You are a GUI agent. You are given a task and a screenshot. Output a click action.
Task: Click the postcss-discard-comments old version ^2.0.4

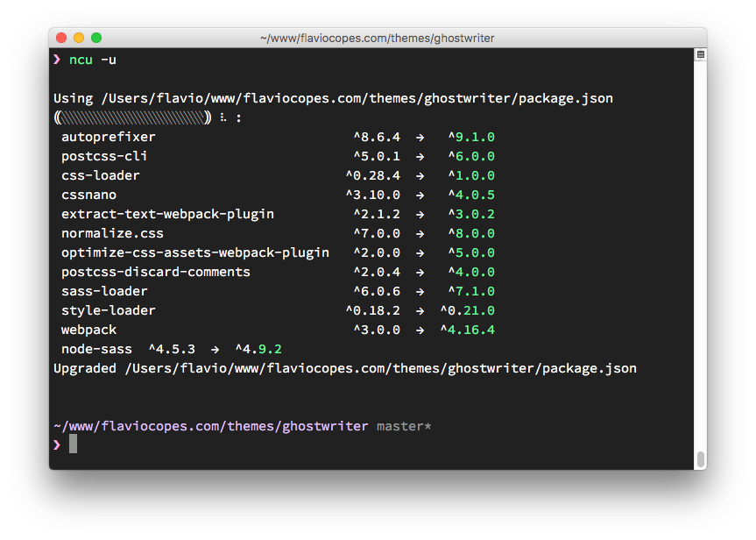pos(377,272)
